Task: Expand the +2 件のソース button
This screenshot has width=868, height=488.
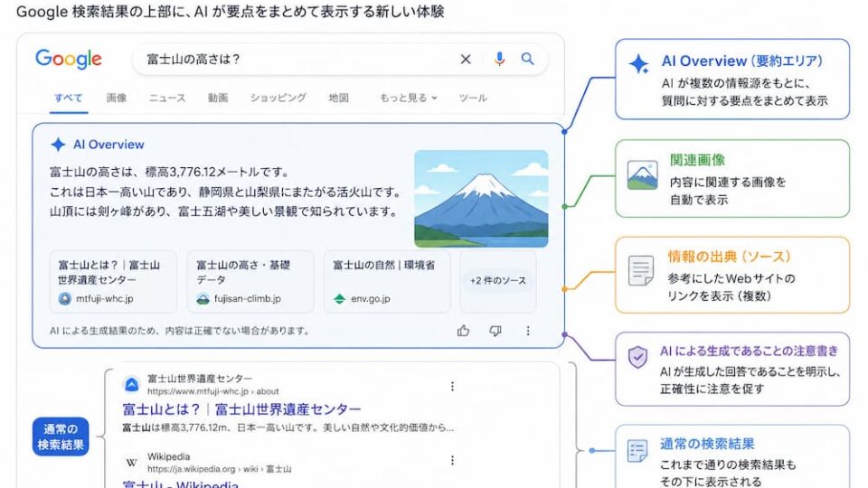Action: [498, 280]
